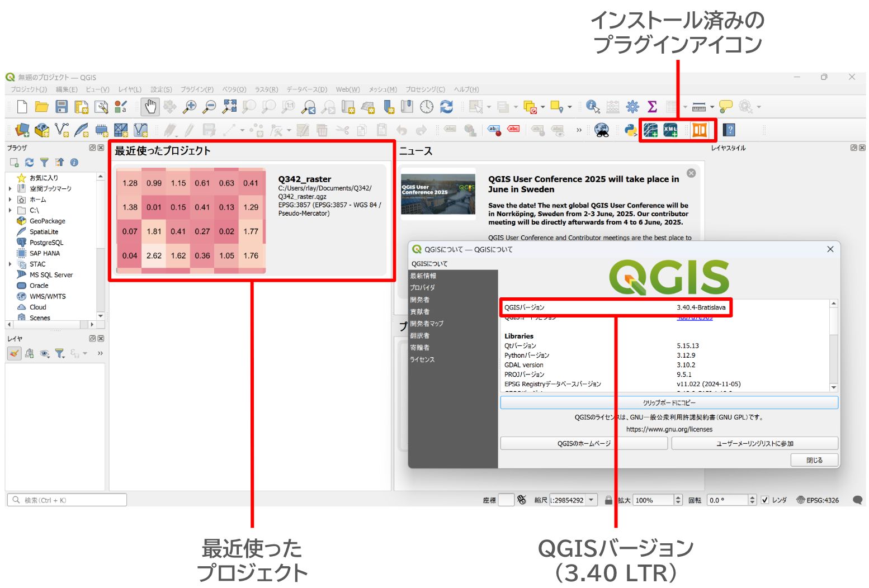Viewport: 869px width, 588px height.
Task: Open the statistical summary sigma icon
Action: [x=652, y=106]
